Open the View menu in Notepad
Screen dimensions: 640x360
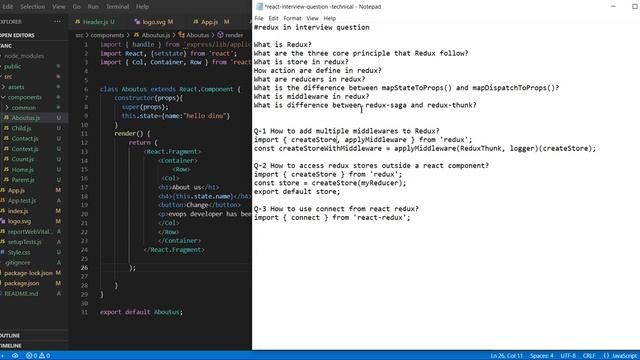(x=312, y=18)
